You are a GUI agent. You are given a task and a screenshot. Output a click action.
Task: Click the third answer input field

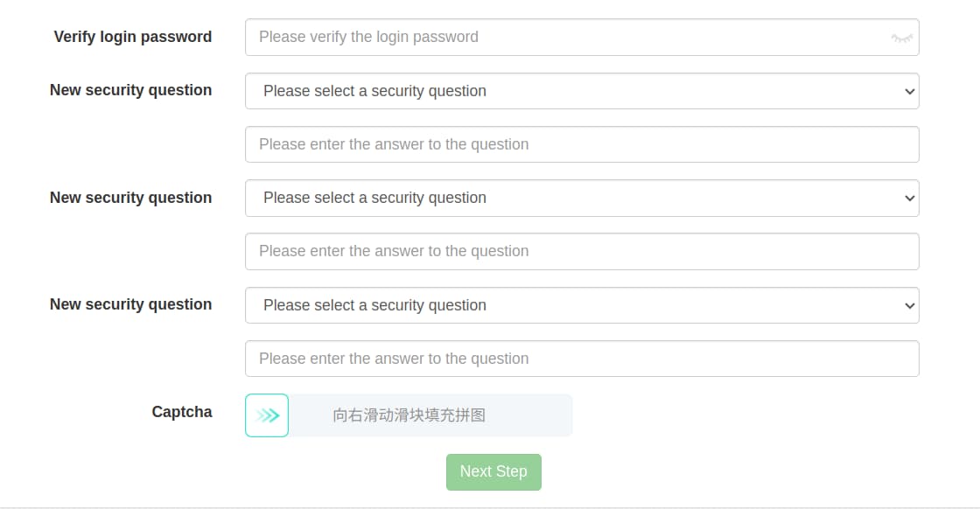(x=582, y=359)
